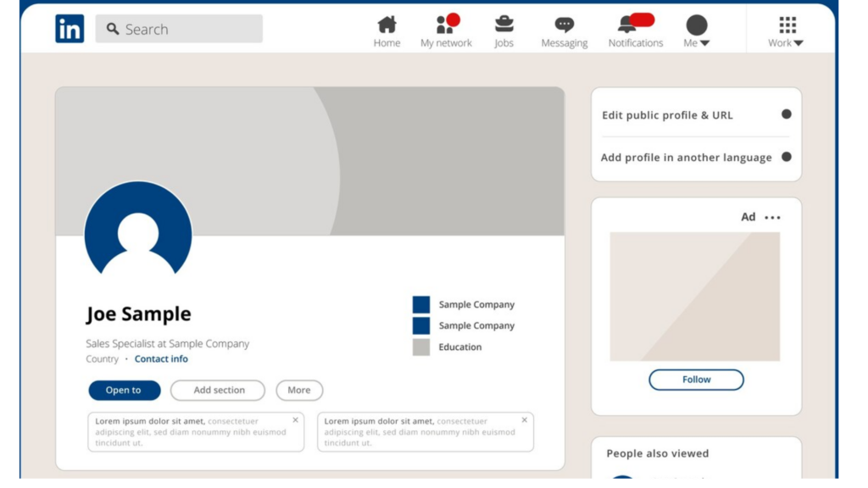
Task: Open the More options button
Action: 299,391
